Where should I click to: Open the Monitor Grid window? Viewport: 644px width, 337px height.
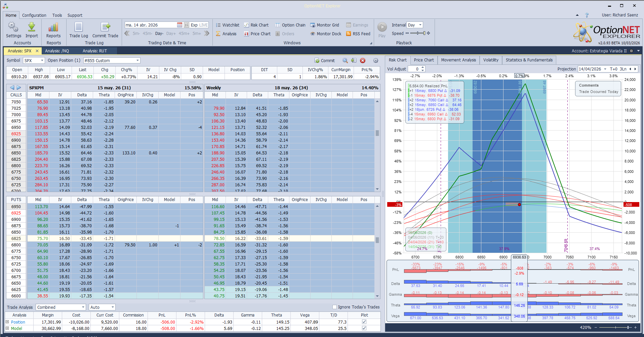pos(324,25)
